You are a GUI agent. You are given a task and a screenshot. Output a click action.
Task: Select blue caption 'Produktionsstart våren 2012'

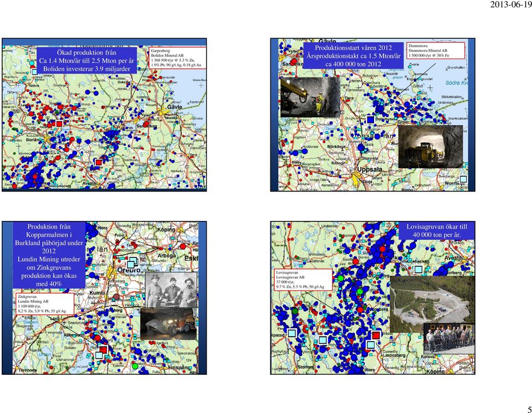(x=353, y=56)
